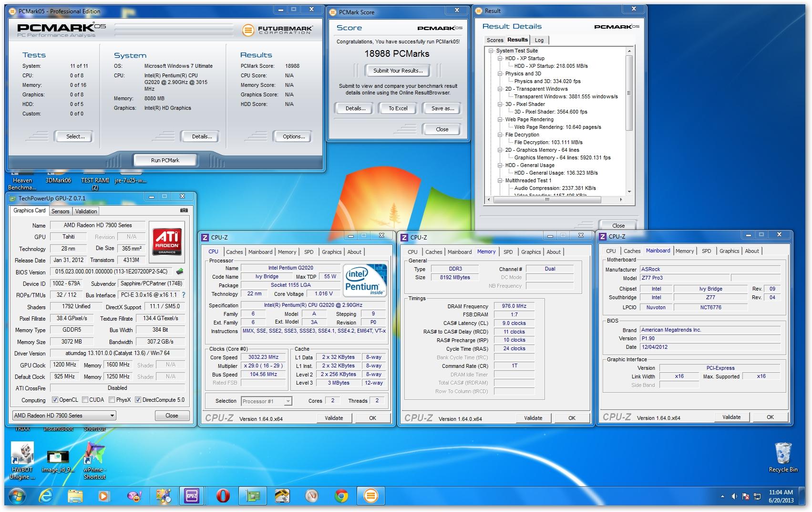Open SPD tab in CPU-Z Memory window
This screenshot has height=512, width=812.
coord(508,252)
